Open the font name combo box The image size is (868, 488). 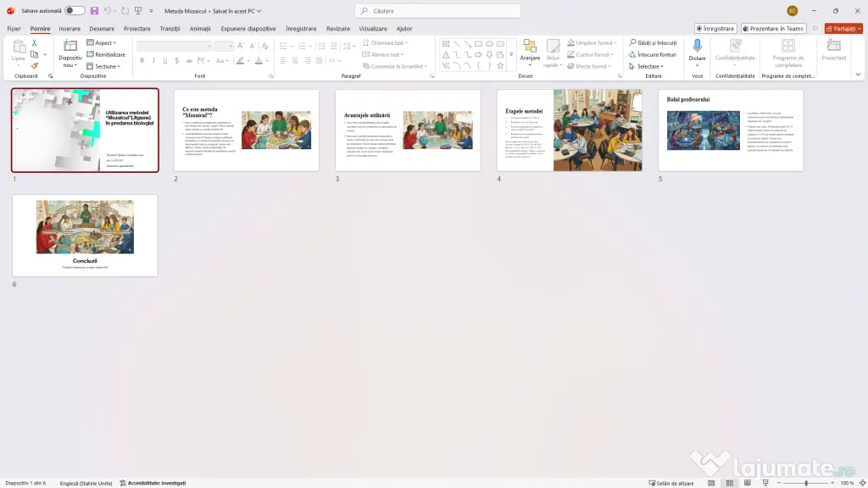pyautogui.click(x=175, y=46)
